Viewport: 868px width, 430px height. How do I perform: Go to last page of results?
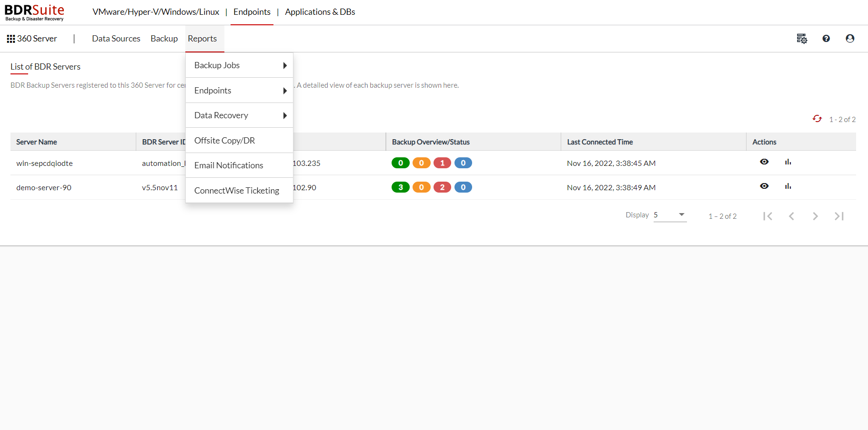coord(839,216)
